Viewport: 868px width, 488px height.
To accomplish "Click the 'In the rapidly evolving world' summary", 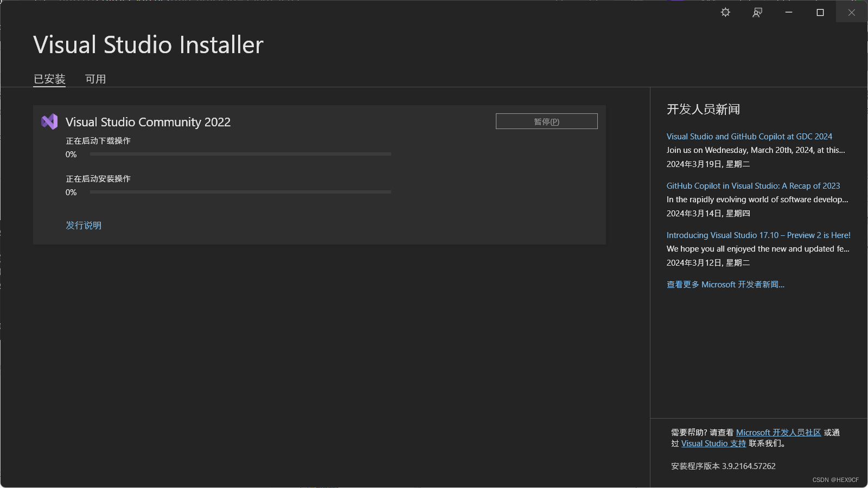I will click(x=757, y=200).
